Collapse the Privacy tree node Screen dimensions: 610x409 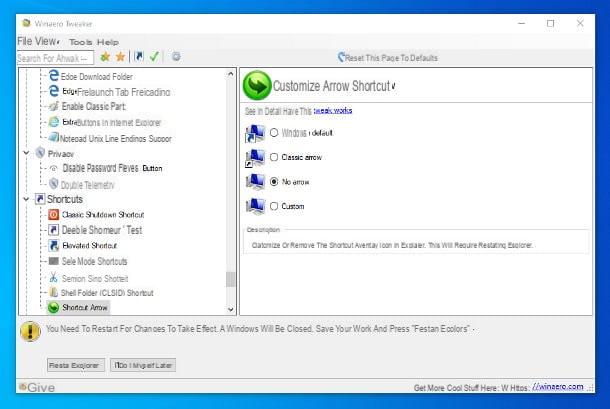click(26, 153)
